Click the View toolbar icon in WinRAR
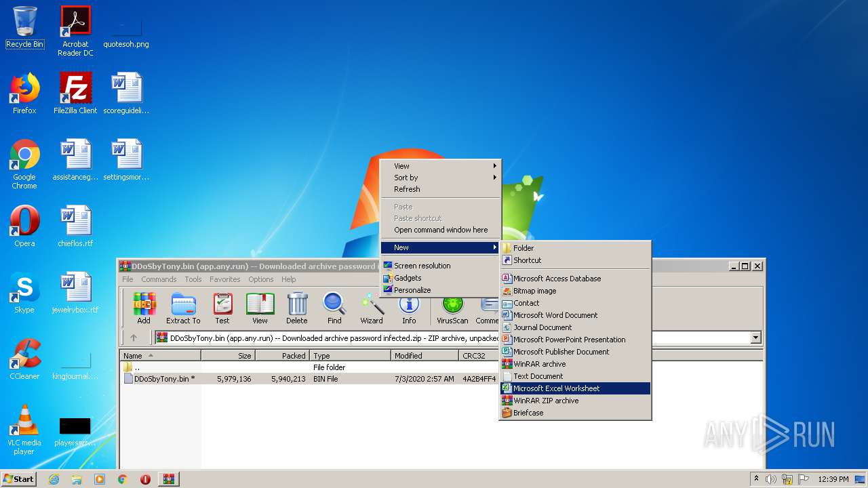The image size is (868, 488). tap(260, 308)
